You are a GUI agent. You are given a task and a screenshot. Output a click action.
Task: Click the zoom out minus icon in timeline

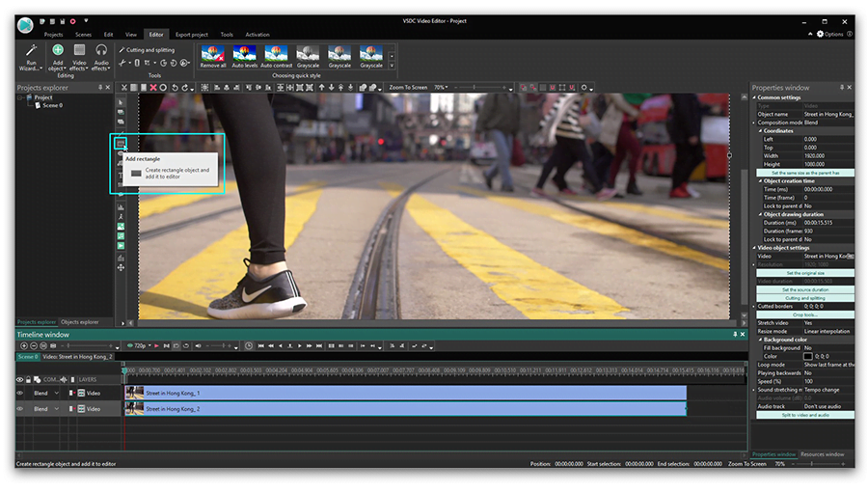pos(34,346)
